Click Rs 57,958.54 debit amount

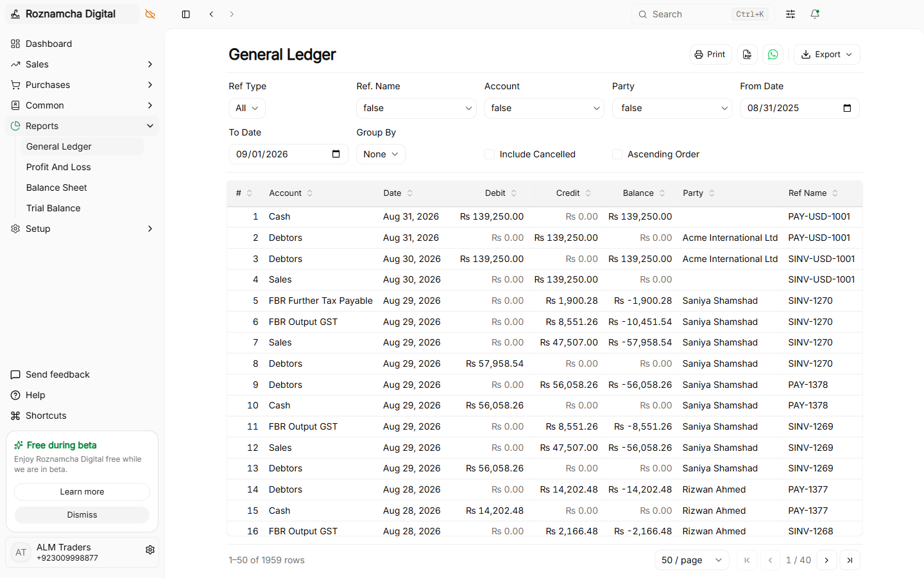click(495, 363)
